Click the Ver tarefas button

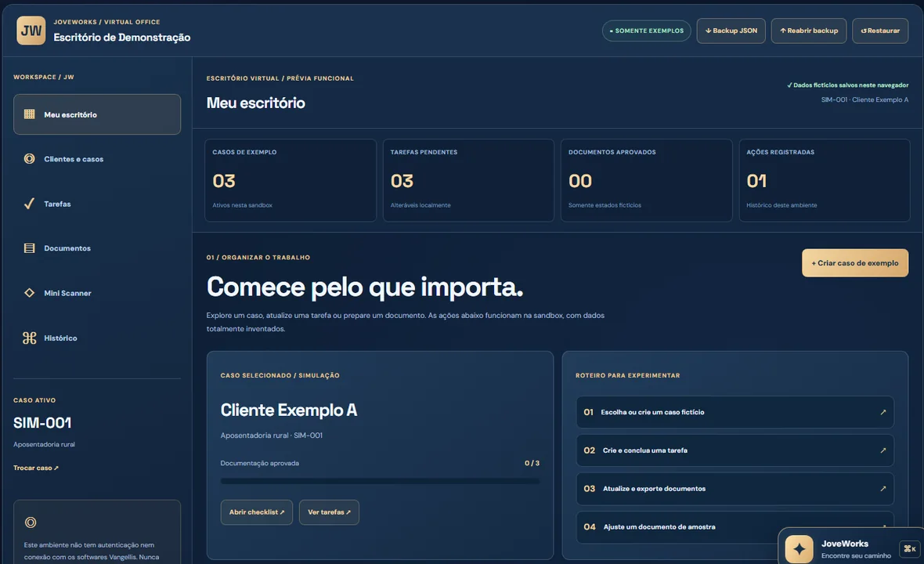(329, 512)
